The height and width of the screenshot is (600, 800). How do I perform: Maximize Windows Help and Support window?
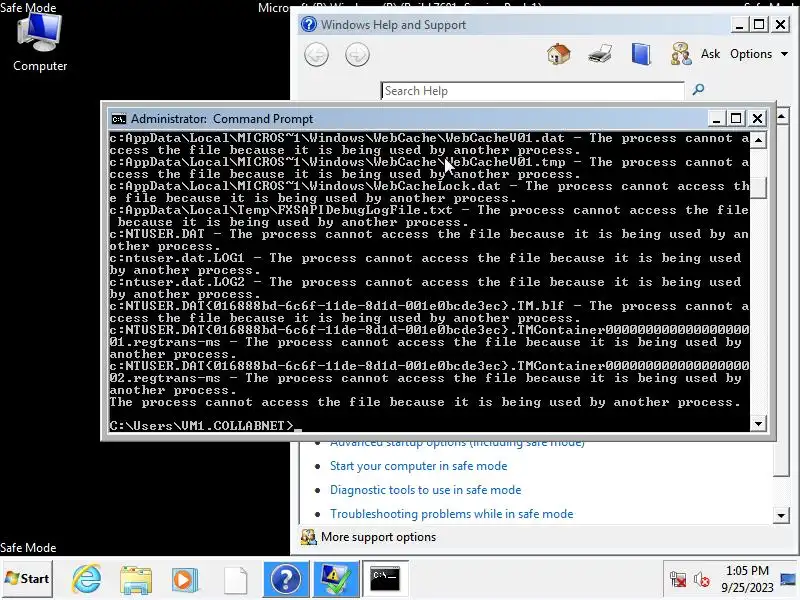(759, 24)
